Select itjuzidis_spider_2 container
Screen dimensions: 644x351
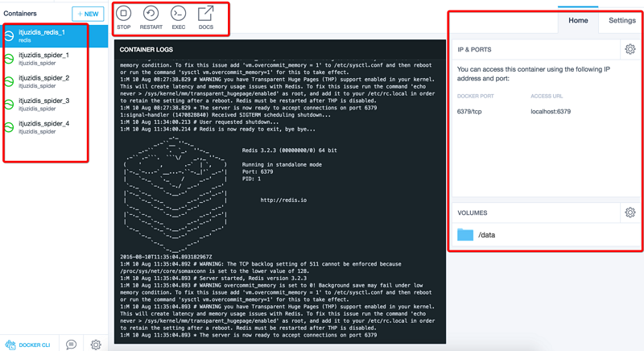pos(54,81)
